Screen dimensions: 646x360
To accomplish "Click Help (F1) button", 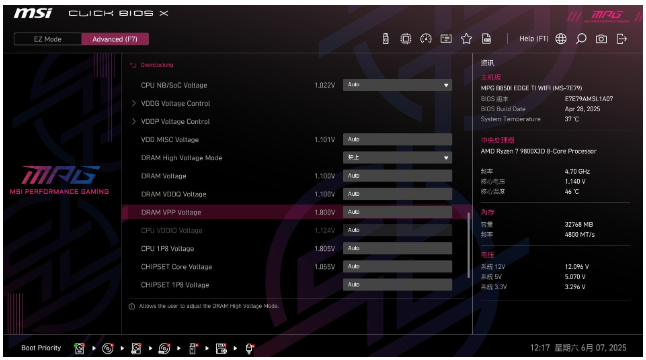I will [534, 39].
